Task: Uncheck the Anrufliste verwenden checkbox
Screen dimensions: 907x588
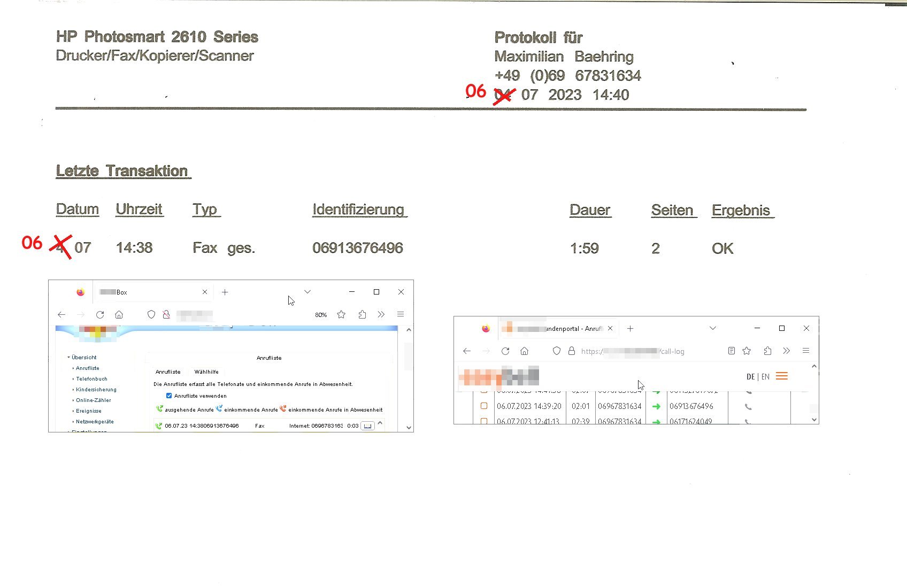Action: coord(169,396)
